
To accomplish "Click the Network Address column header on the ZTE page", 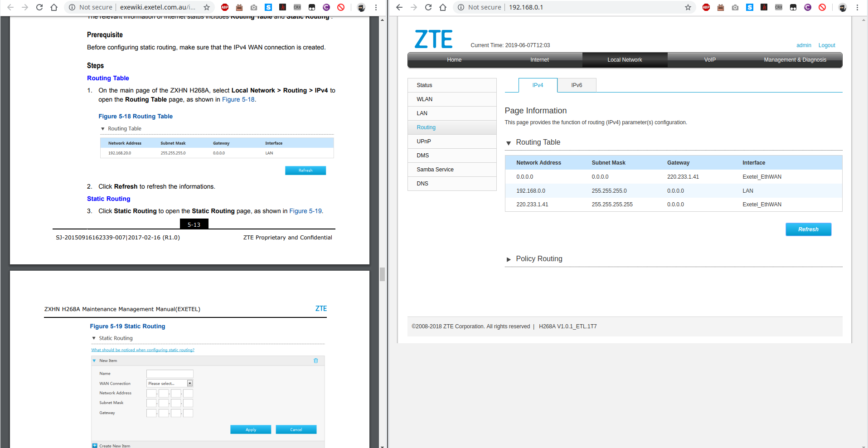I will click(x=538, y=163).
